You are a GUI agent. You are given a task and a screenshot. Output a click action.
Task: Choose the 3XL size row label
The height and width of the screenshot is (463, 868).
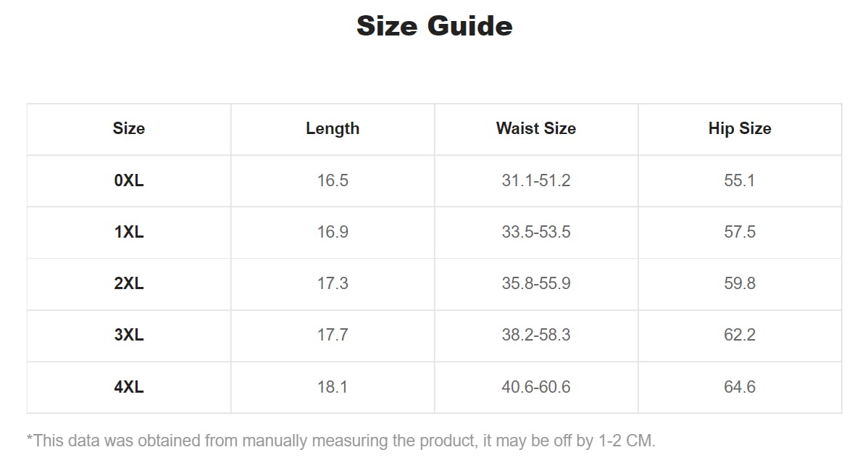pos(129,335)
